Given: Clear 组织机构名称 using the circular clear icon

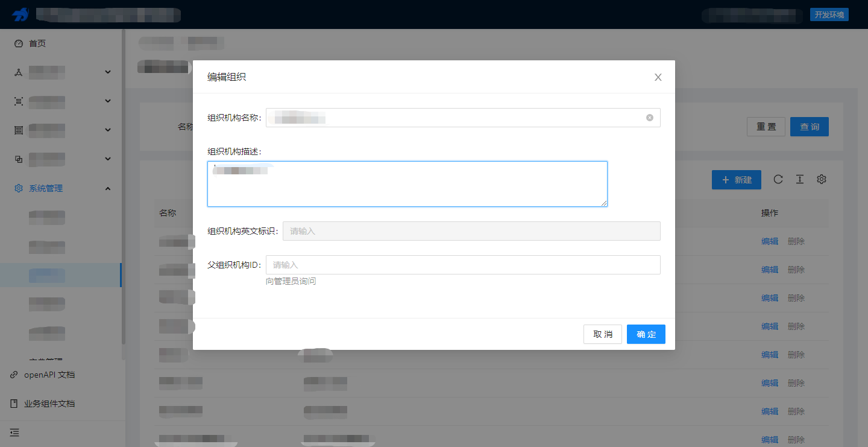Looking at the screenshot, I should [650, 117].
